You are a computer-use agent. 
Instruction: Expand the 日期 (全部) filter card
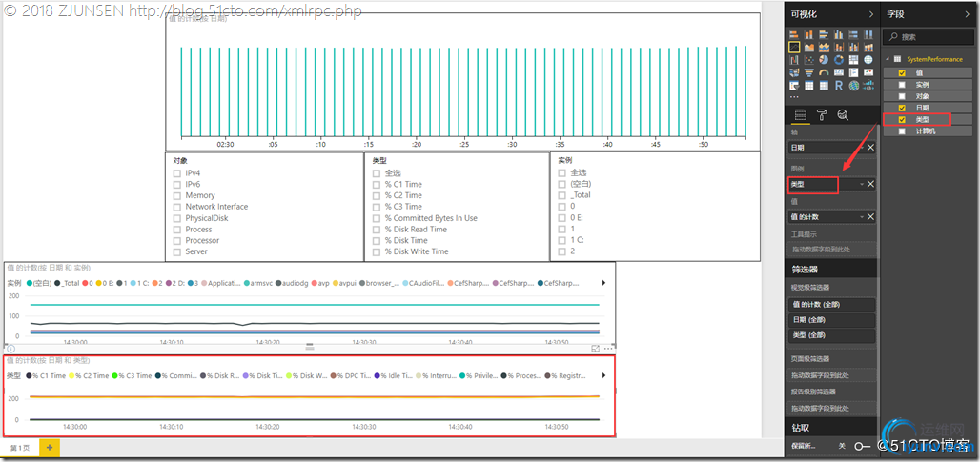831,320
